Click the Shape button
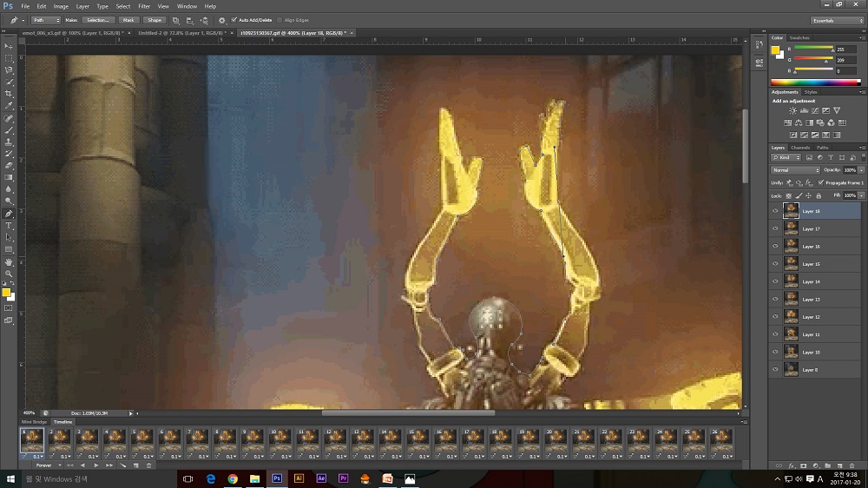This screenshot has height=488, width=868. click(155, 21)
